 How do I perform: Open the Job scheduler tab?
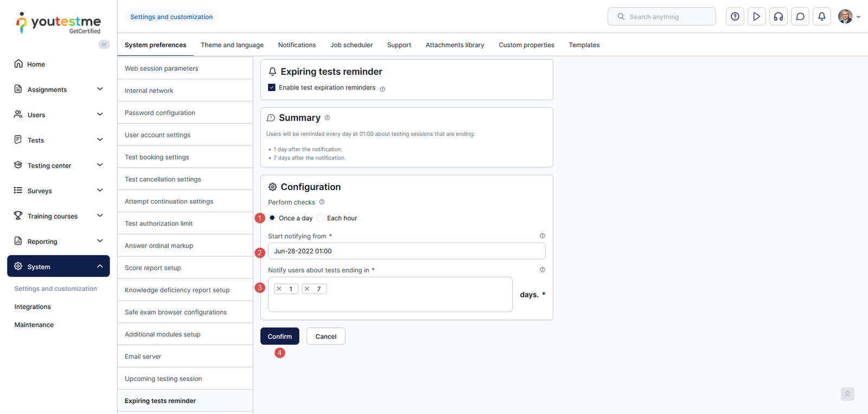[x=351, y=45]
